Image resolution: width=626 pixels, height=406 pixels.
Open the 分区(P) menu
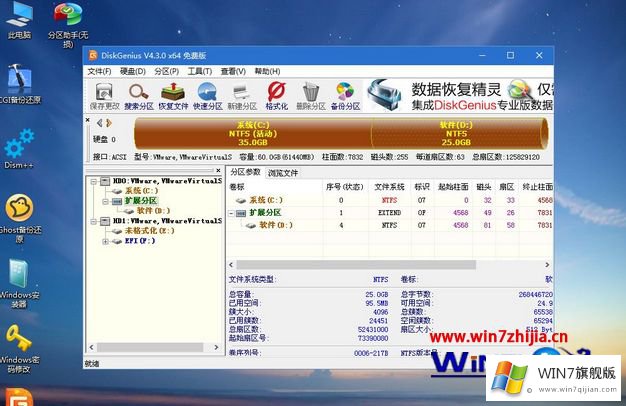pos(166,71)
